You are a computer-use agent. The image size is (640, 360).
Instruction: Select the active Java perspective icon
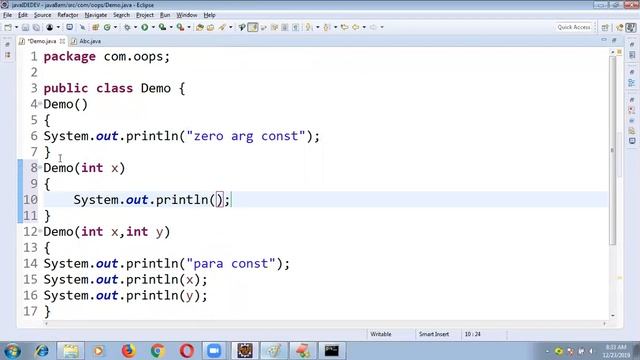coord(631,27)
